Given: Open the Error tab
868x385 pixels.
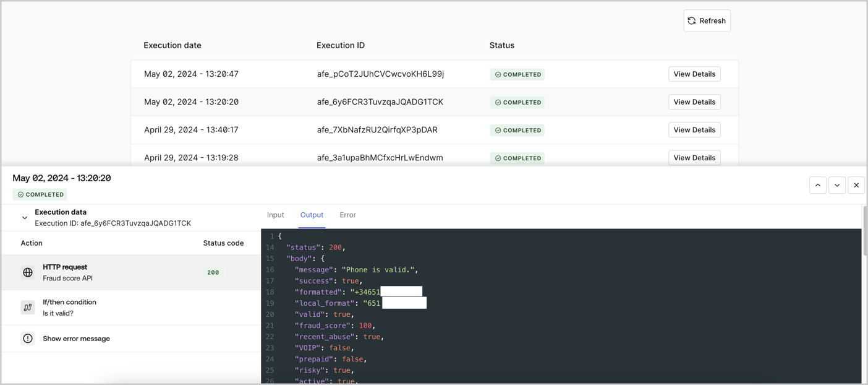Looking at the screenshot, I should click(347, 215).
